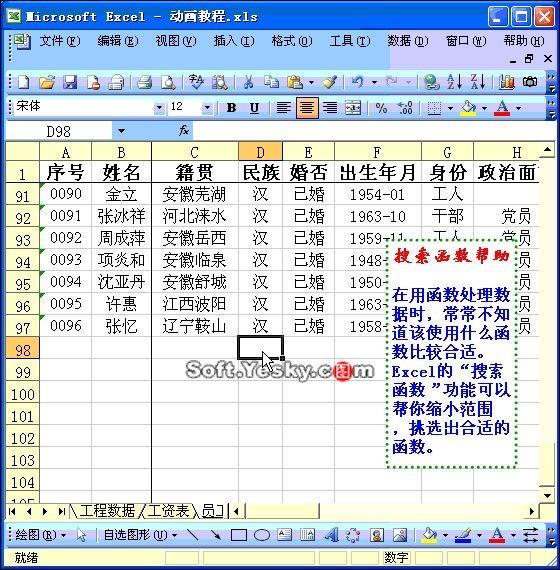
Task: Open the Chart Wizard icon
Action: (x=507, y=82)
